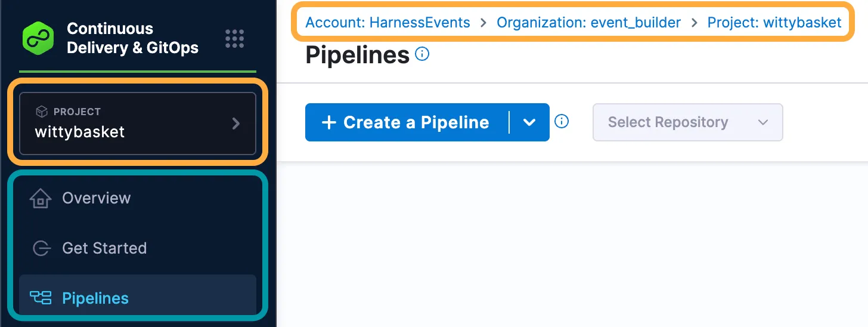The height and width of the screenshot is (327, 868).
Task: Open the Select Repository dropdown
Action: coord(687,122)
